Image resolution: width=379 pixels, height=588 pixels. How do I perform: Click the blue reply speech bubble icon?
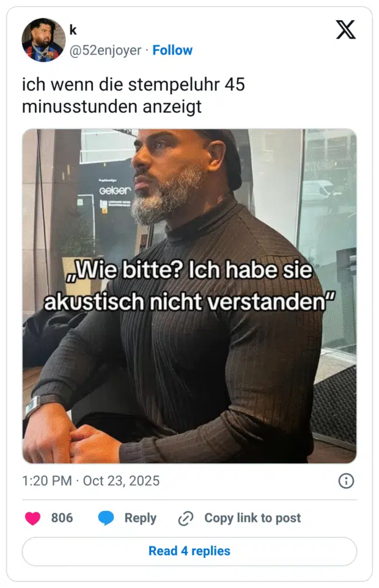click(x=106, y=518)
